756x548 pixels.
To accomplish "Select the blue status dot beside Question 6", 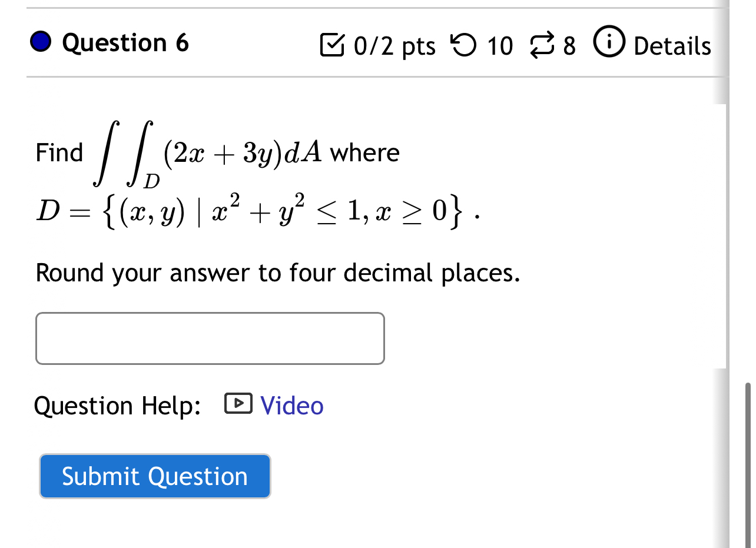I will tap(39, 42).
